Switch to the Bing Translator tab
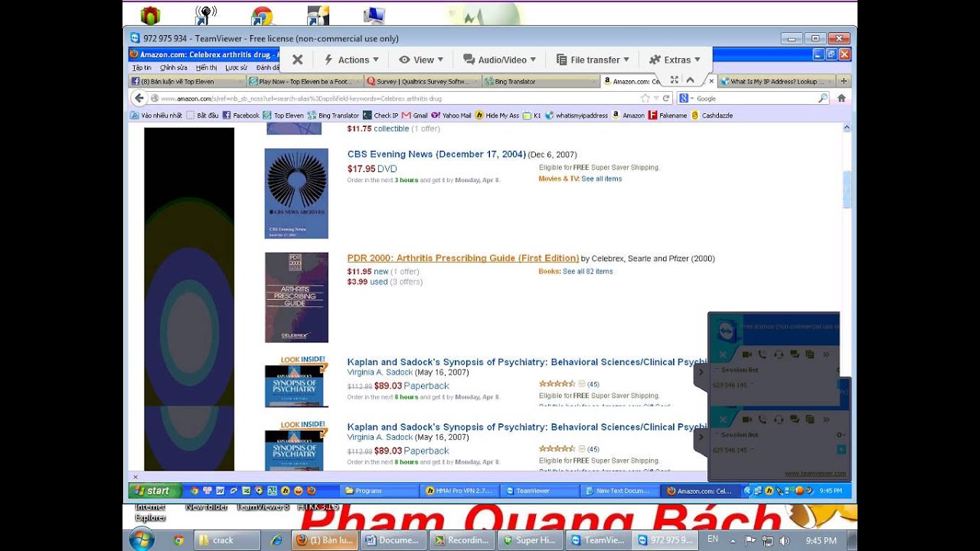This screenshot has height=551, width=980. click(541, 81)
